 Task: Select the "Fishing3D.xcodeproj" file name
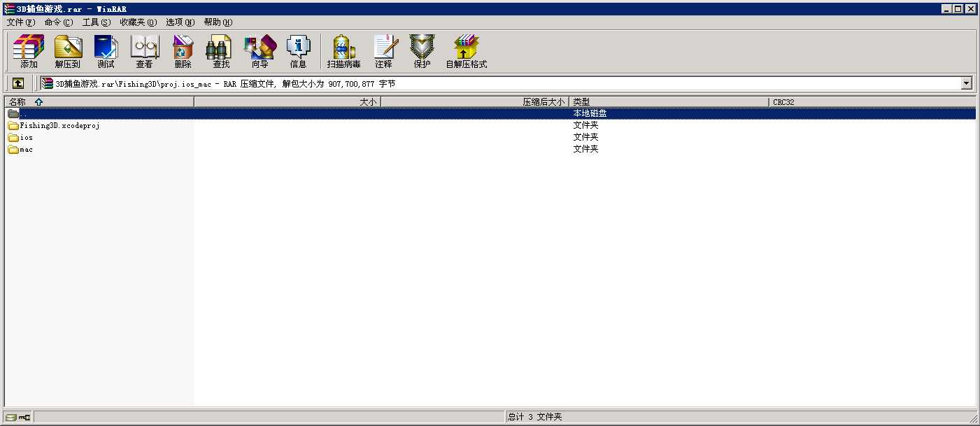(59, 126)
